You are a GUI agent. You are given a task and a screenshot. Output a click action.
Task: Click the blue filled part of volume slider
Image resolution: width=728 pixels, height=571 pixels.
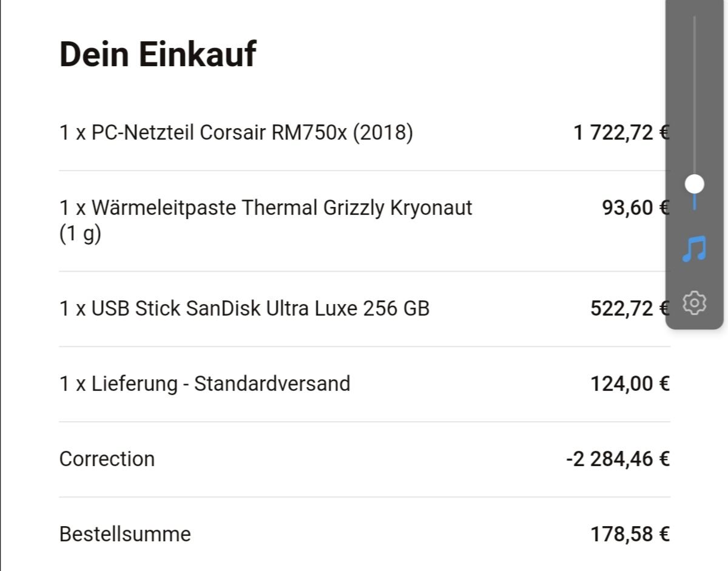coord(694,203)
